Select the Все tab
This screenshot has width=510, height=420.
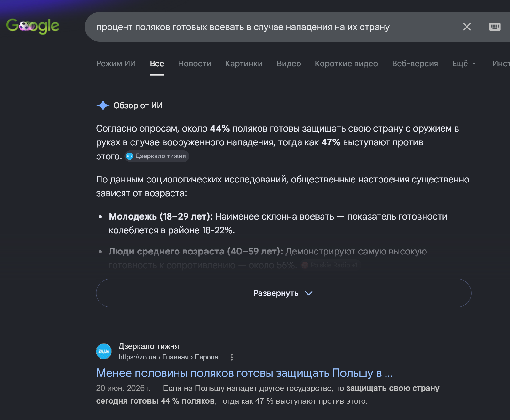(x=157, y=63)
